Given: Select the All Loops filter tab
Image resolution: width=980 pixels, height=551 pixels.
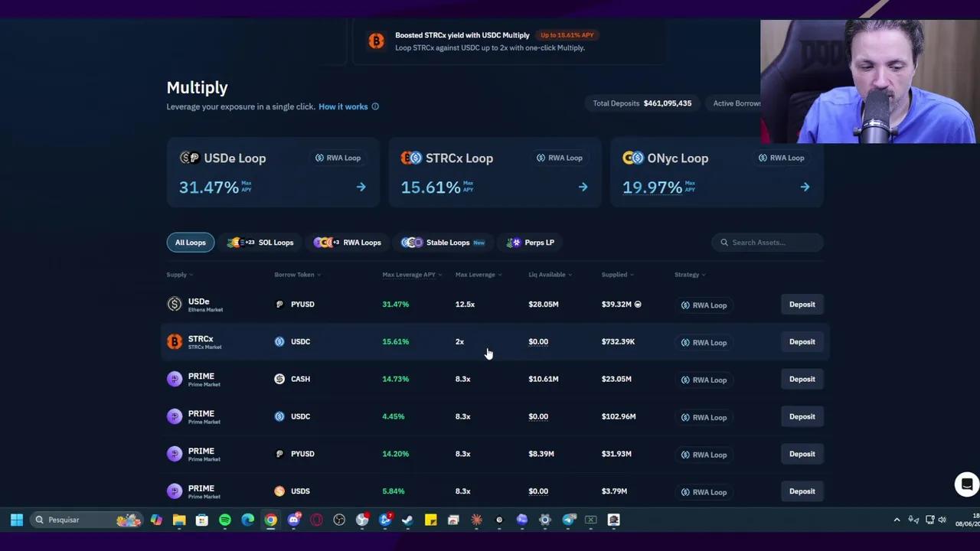Looking at the screenshot, I should [x=191, y=243].
